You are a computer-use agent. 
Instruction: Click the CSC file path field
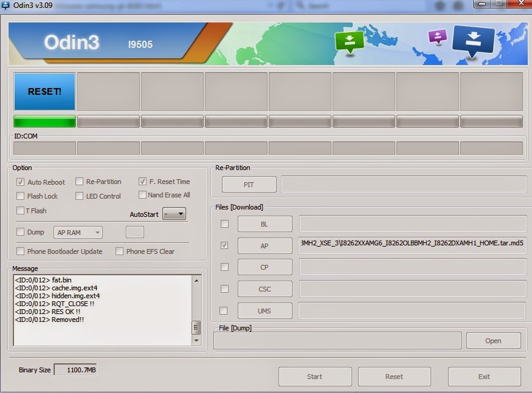tap(413, 289)
